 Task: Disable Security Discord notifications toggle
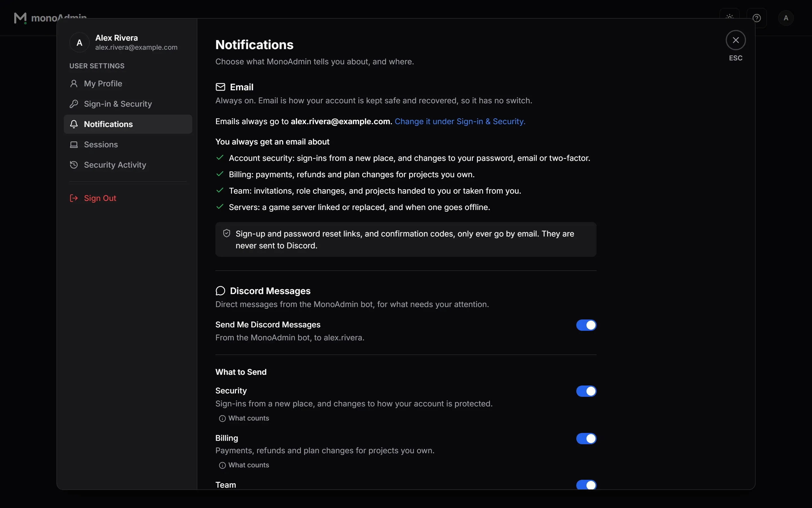coord(586,391)
